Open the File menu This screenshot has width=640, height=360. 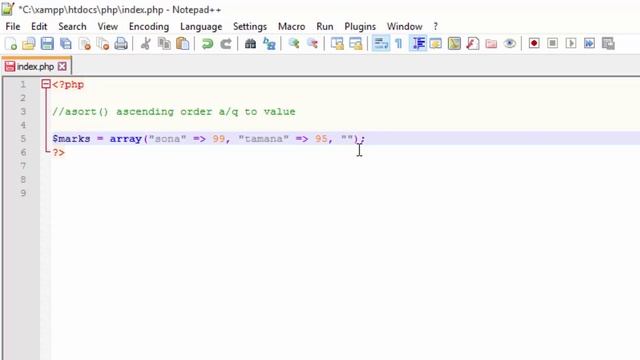pyautogui.click(x=13, y=27)
